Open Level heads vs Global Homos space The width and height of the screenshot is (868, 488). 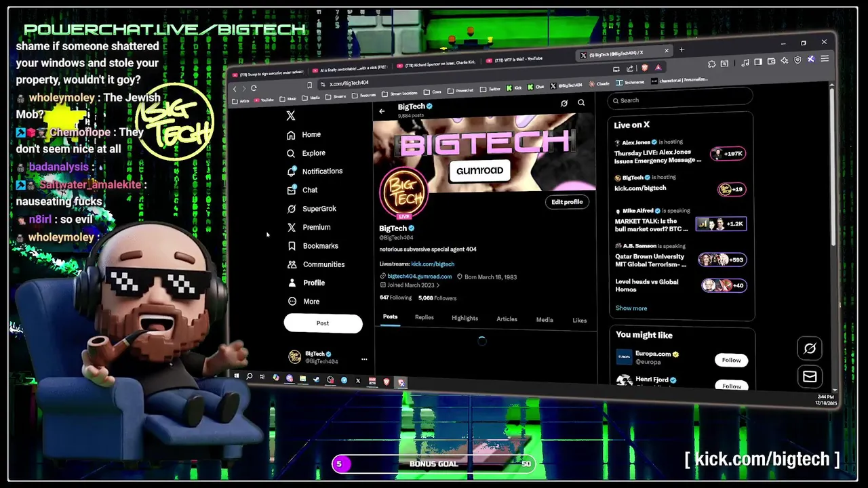(680, 285)
